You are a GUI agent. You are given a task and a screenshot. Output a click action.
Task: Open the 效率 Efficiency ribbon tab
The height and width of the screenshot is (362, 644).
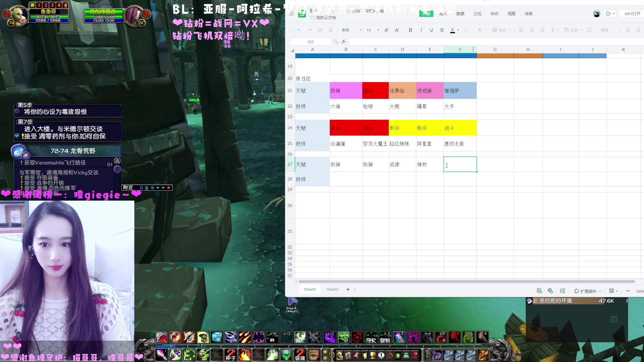click(x=529, y=14)
